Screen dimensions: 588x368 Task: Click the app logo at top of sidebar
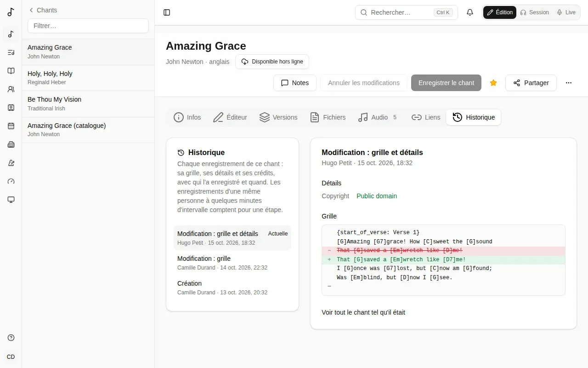[11, 12]
